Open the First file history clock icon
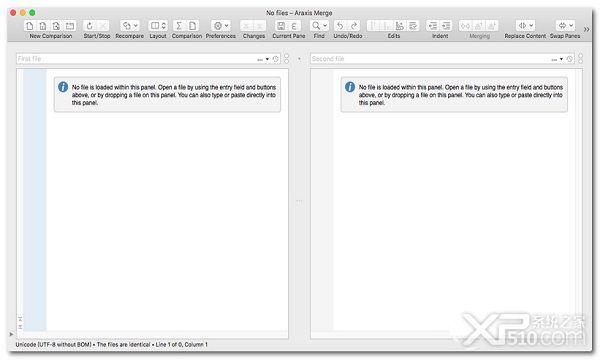600x360 pixels. point(275,59)
